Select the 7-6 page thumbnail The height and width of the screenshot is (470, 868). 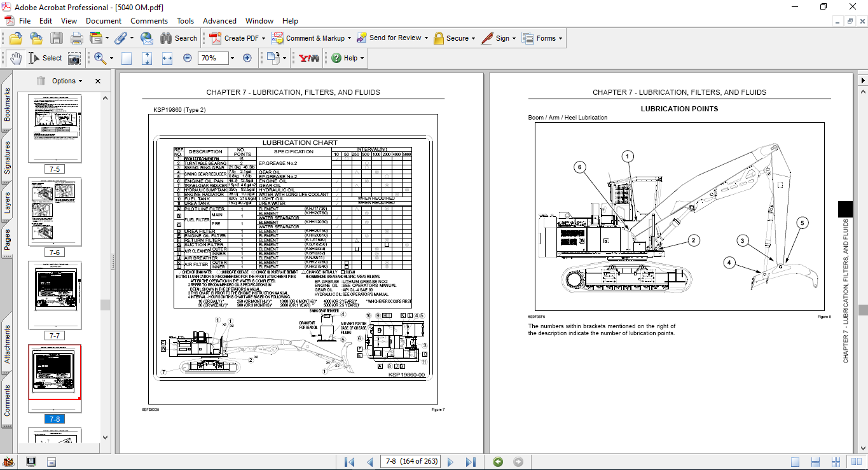coord(55,212)
